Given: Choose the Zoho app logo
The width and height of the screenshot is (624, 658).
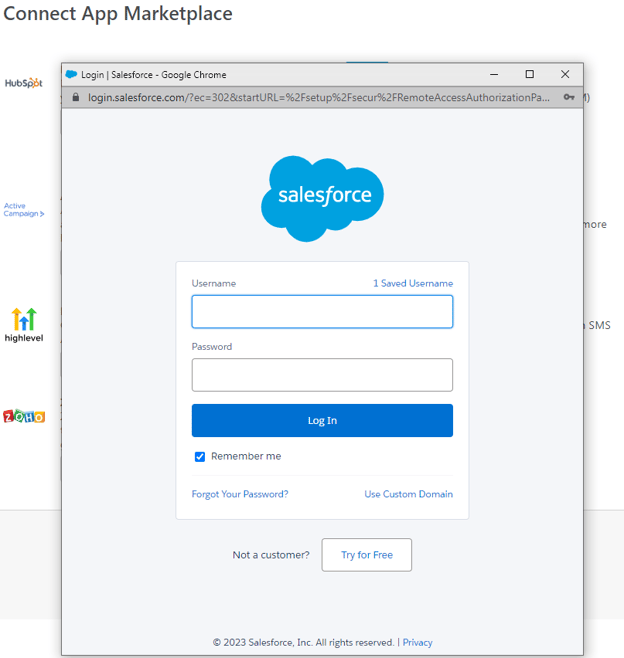Looking at the screenshot, I should pyautogui.click(x=24, y=416).
